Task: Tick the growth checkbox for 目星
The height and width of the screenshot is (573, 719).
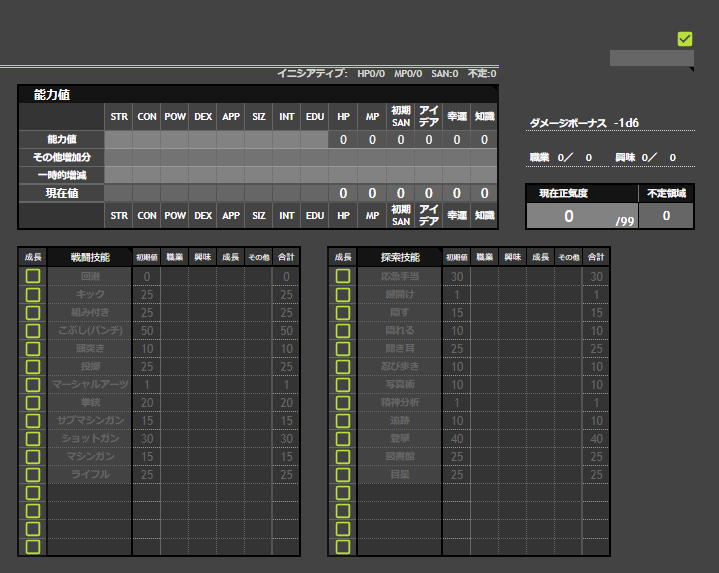Action: 343,474
